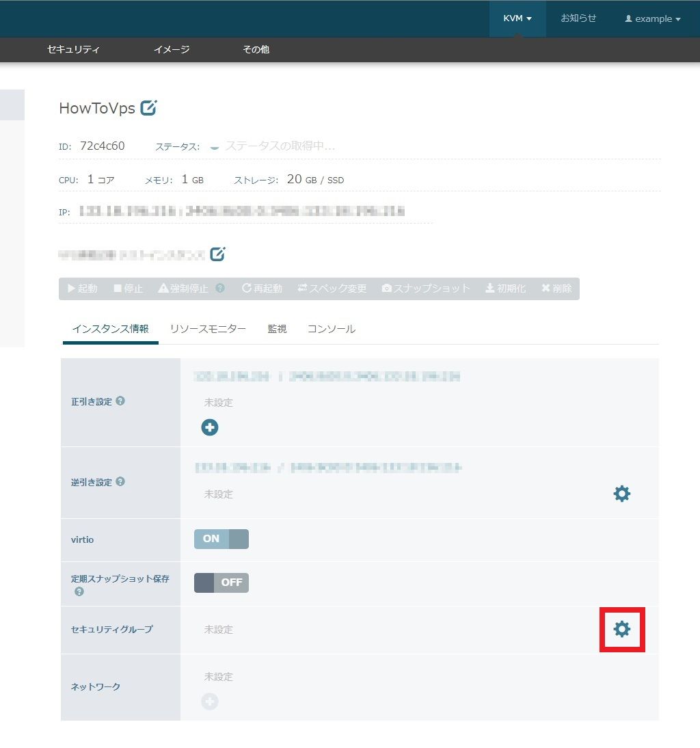Viewport: 700px width, 748px height.
Task: Click the network add plus icon
Action: pos(210,702)
